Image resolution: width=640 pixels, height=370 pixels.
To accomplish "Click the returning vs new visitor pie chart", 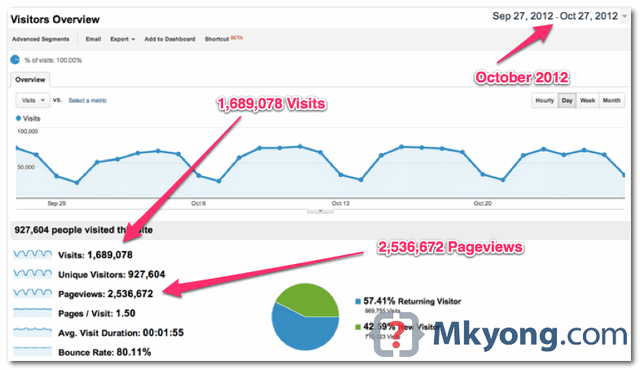I will pyautogui.click(x=305, y=317).
